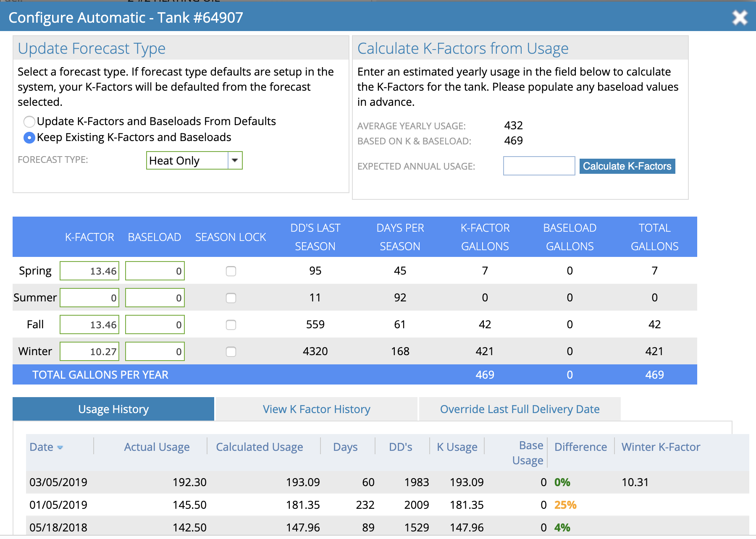The image size is (756, 539).
Task: Sort by the Difference column header
Action: point(580,447)
